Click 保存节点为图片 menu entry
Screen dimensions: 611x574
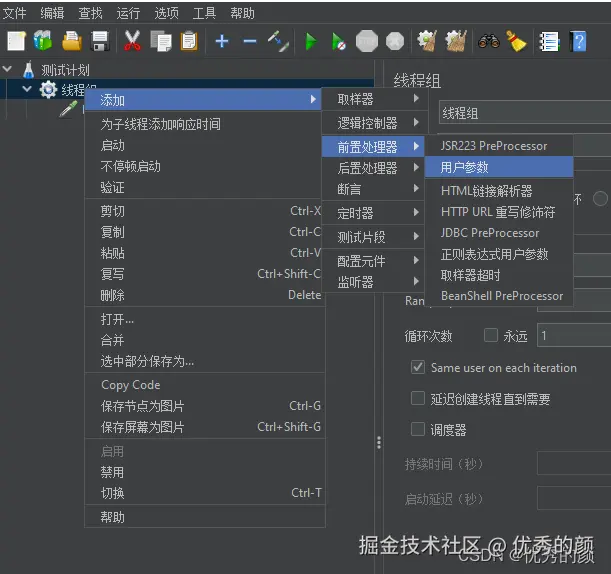point(204,406)
